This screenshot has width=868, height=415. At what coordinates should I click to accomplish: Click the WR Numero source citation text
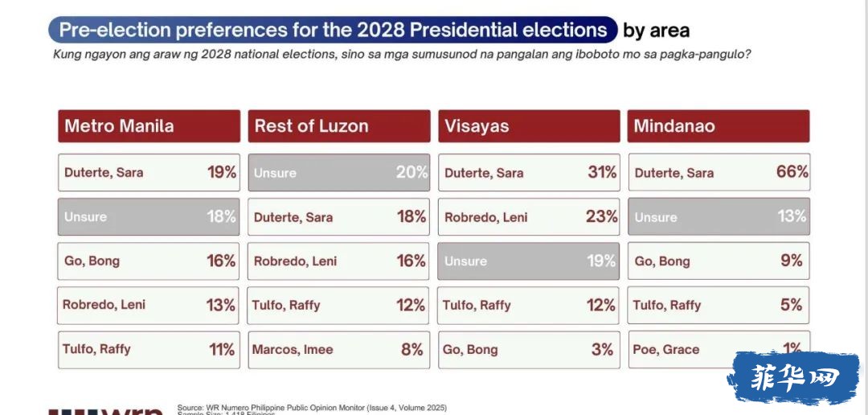point(312,409)
